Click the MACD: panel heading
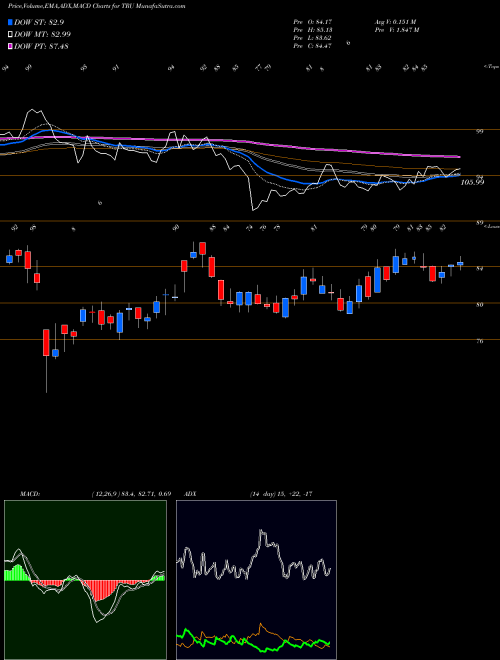 pyautogui.click(x=30, y=494)
